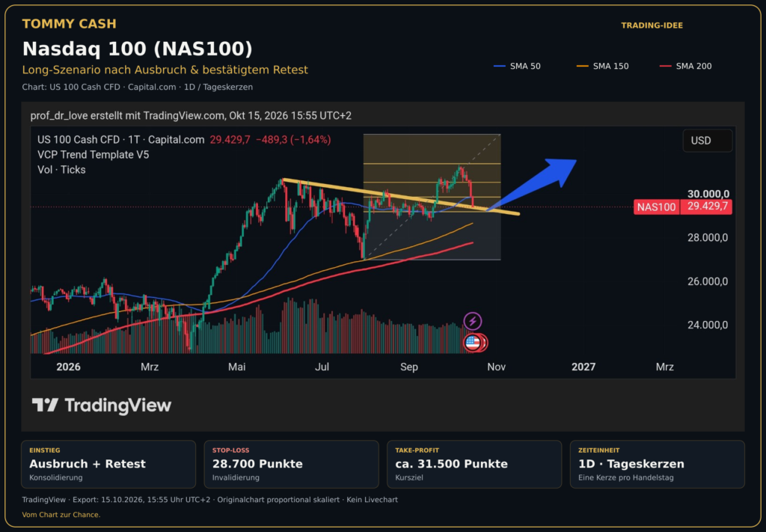Open the Take-Profit ca. 31.500 Punkte card
Screen dimensions: 766x532
[474, 464]
